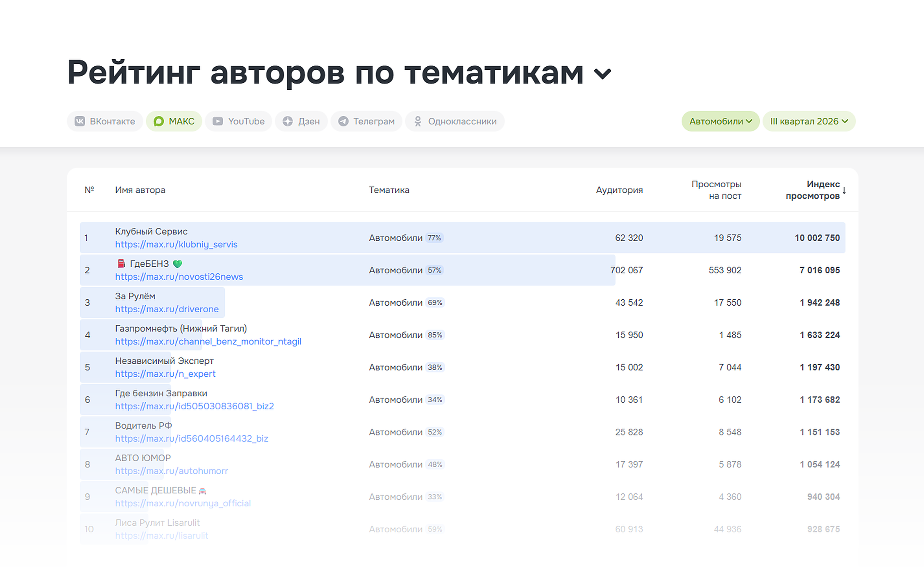Open the Телеграм tab
Screen dimensions: 924x579
click(x=366, y=121)
